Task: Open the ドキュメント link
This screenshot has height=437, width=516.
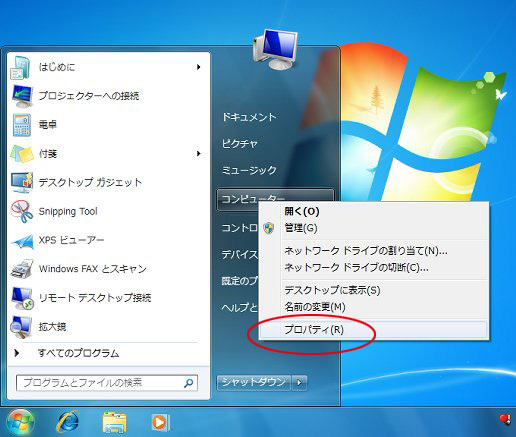Action: 249,117
